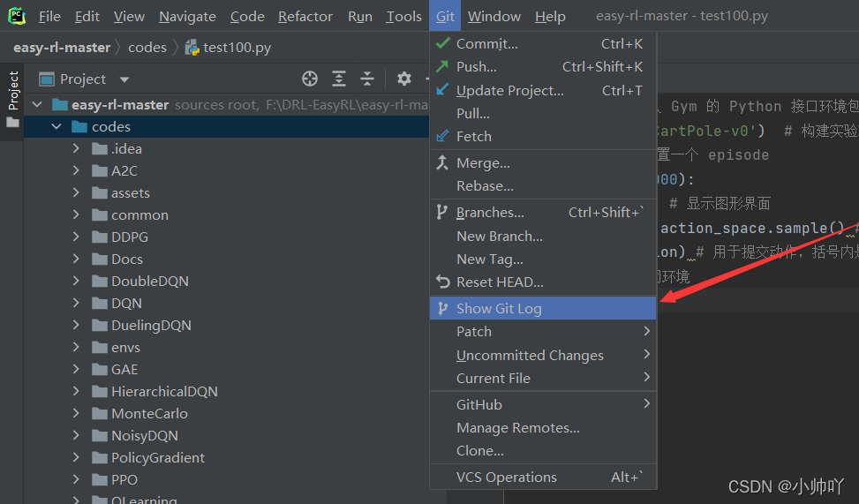Open Project panel settings gear icon
The width and height of the screenshot is (859, 504).
[x=404, y=79]
